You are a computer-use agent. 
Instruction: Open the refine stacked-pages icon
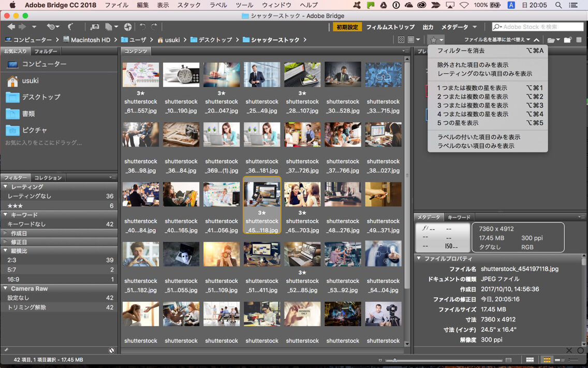tap(111, 26)
